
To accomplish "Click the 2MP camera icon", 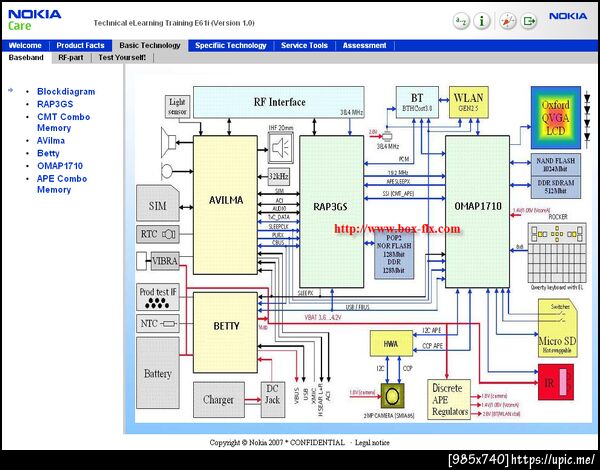I will 392,396.
